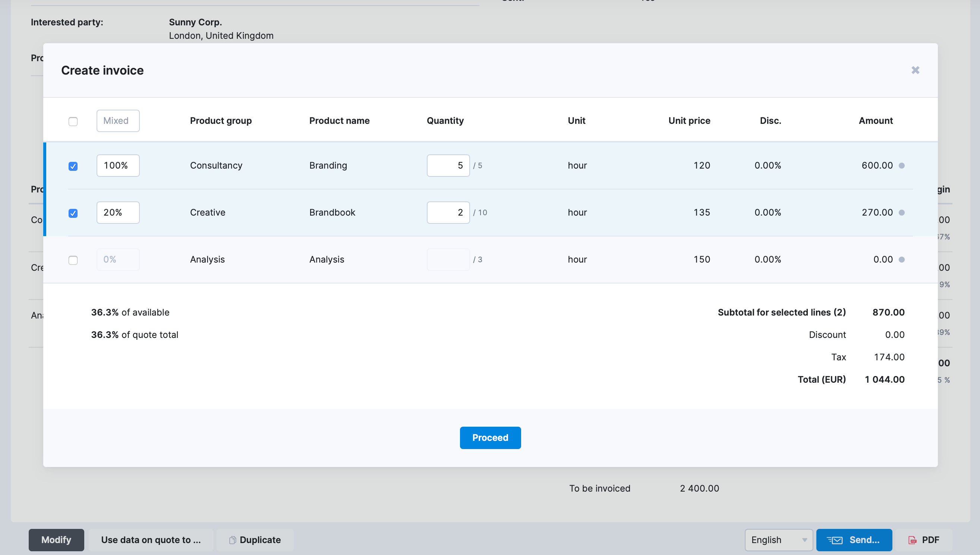Click the Proceed button
980x555 pixels.
click(x=490, y=438)
